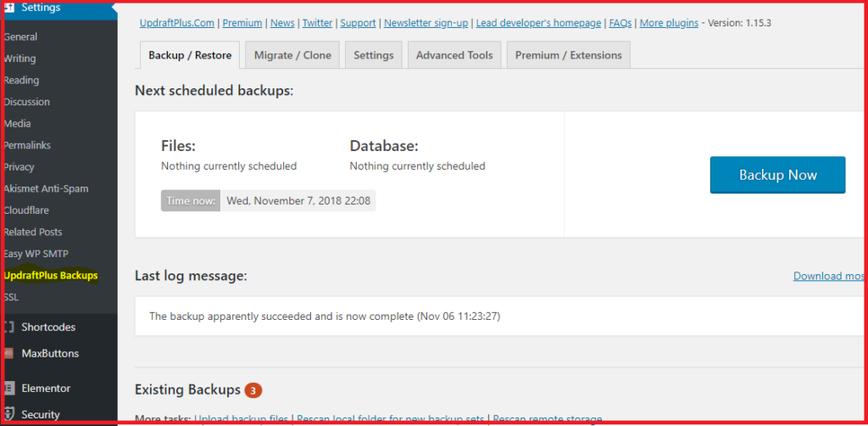Open the FAQs link
Viewport: 868px width, 426px height.
[620, 23]
